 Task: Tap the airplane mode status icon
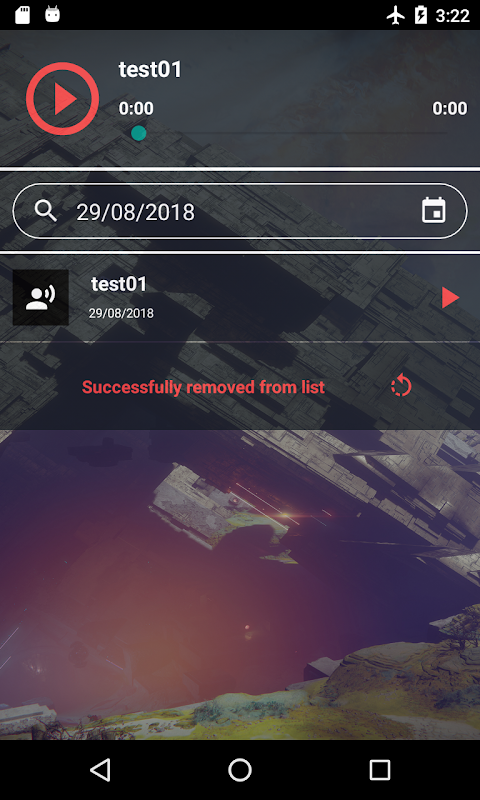point(395,15)
